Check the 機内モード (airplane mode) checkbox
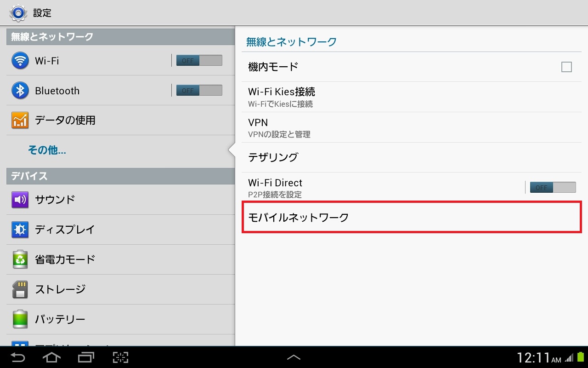Screen dimensions: 588x368 tap(565, 66)
